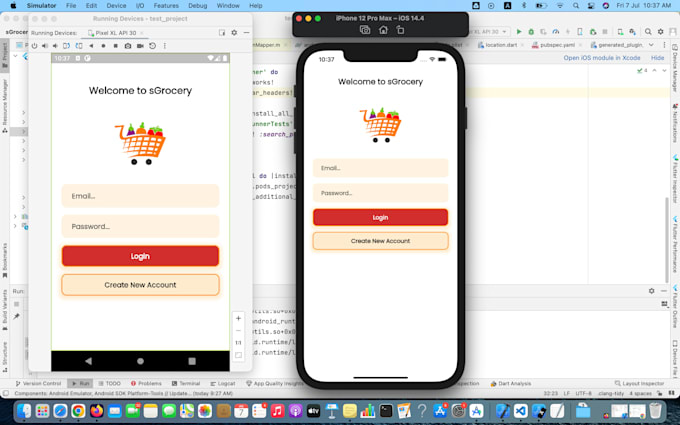Rotate the Android emulator left
This screenshot has width=680, height=425.
(66, 46)
